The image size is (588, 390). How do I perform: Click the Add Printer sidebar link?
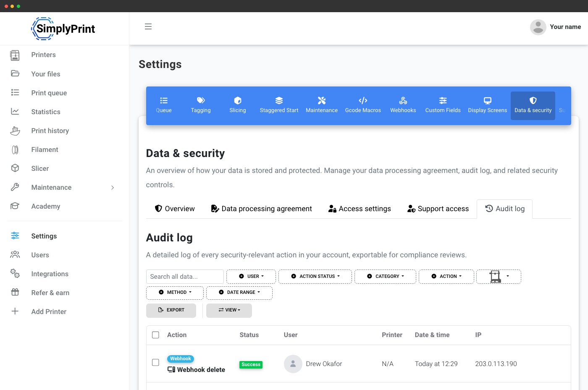coord(49,311)
